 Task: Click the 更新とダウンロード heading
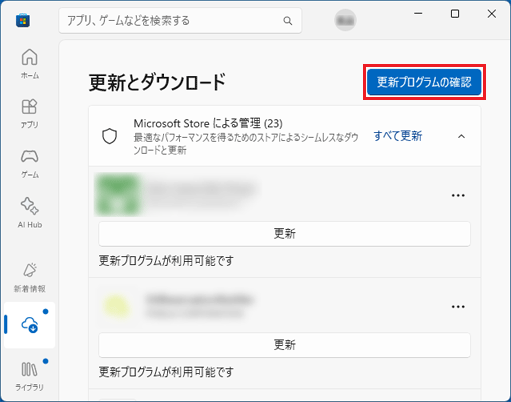[x=157, y=82]
